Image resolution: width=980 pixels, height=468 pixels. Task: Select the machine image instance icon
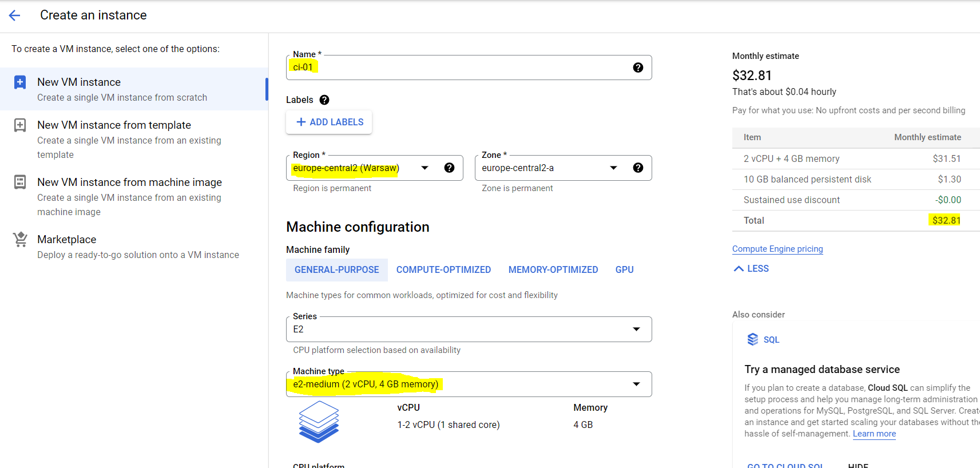[20, 183]
